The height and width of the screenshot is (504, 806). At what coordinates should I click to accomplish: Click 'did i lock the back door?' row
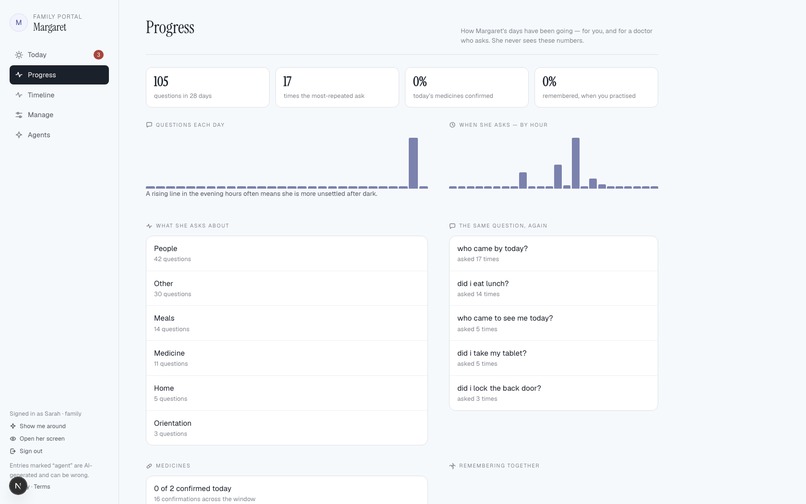pyautogui.click(x=554, y=393)
